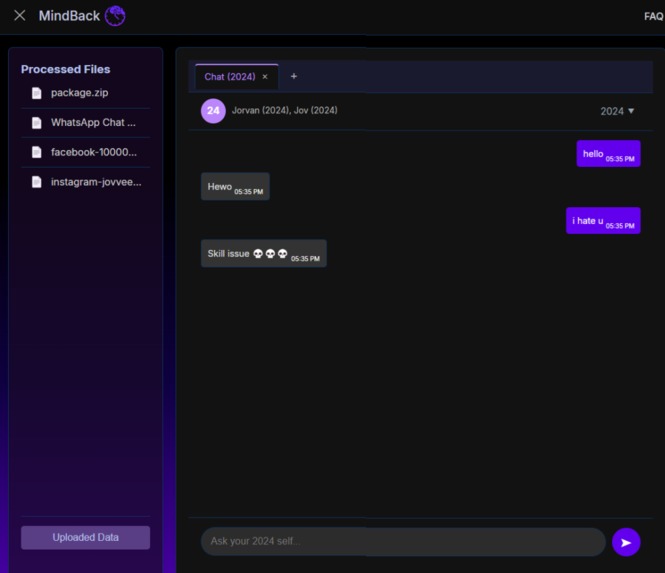Open the 2024 year dropdown
This screenshot has height=573, width=665.
click(617, 111)
